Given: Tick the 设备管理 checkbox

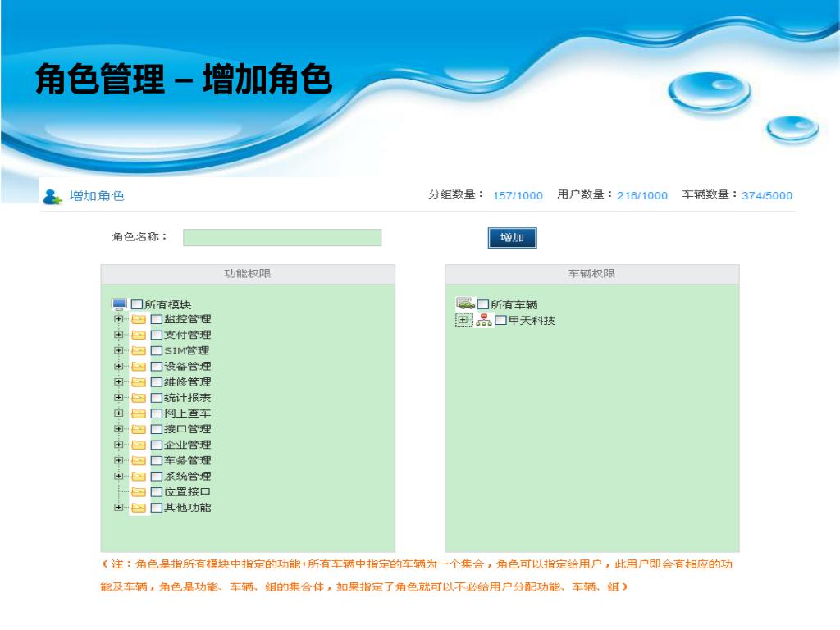Looking at the screenshot, I should click(157, 367).
